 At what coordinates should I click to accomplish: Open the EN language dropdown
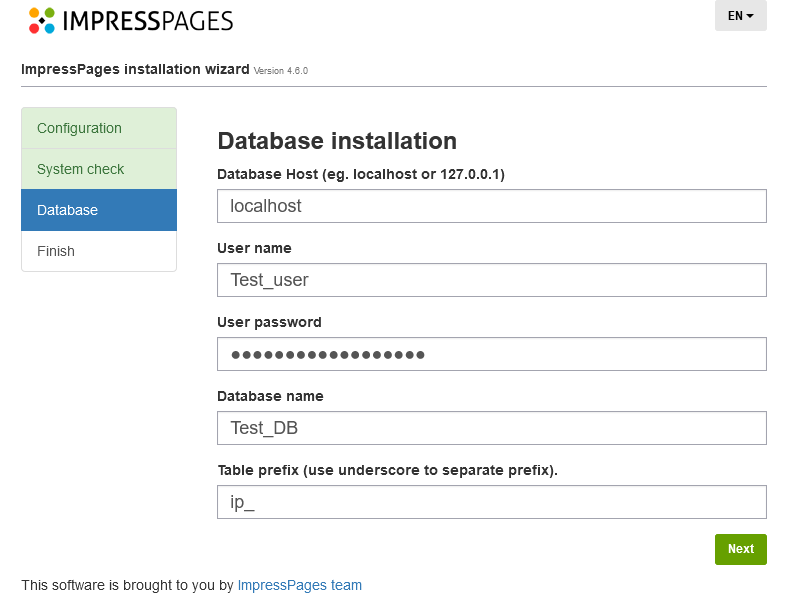(740, 16)
